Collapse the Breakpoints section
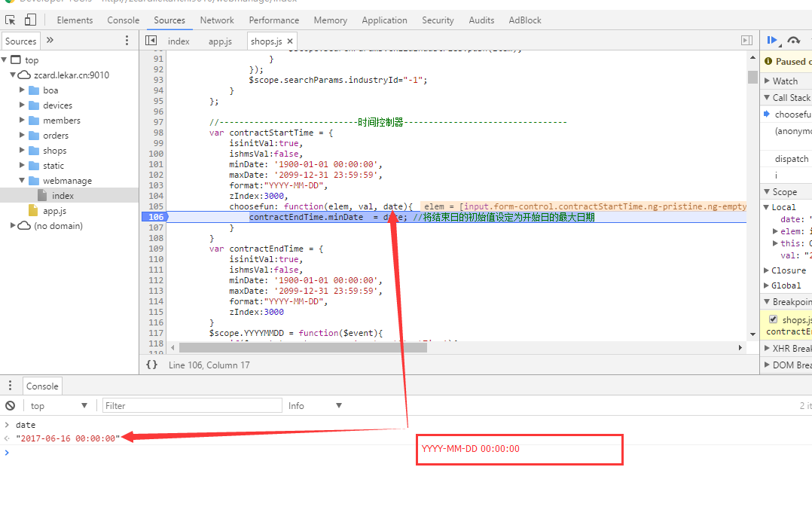 [x=767, y=301]
